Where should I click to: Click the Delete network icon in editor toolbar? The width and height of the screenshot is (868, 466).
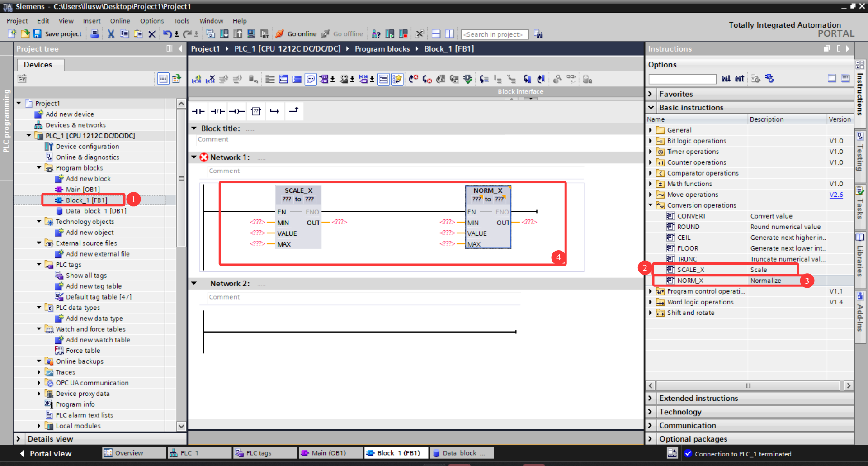210,79
